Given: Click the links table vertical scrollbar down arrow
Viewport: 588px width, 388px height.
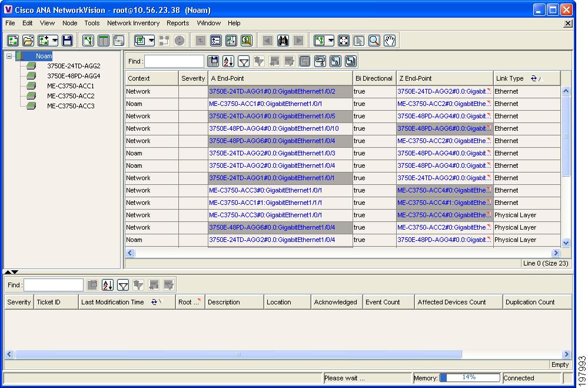Looking at the screenshot, I should 566,243.
